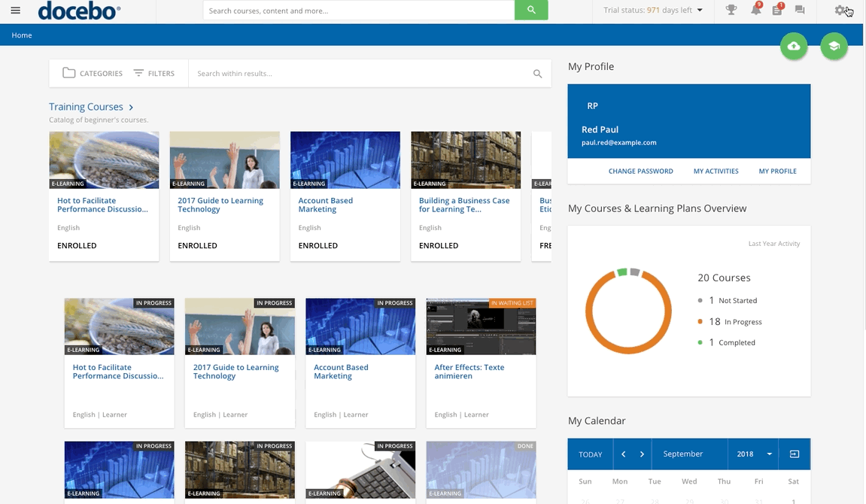Open the After Effects course thumbnail

[481, 326]
